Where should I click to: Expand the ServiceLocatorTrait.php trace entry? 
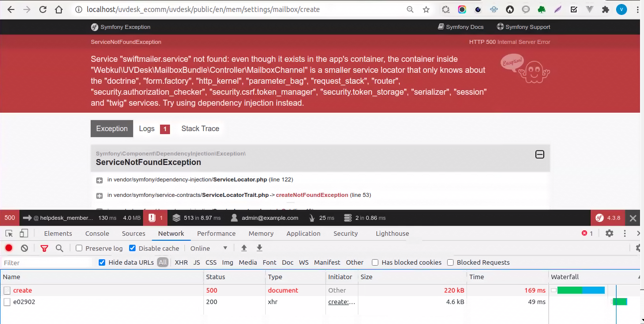[x=99, y=195]
